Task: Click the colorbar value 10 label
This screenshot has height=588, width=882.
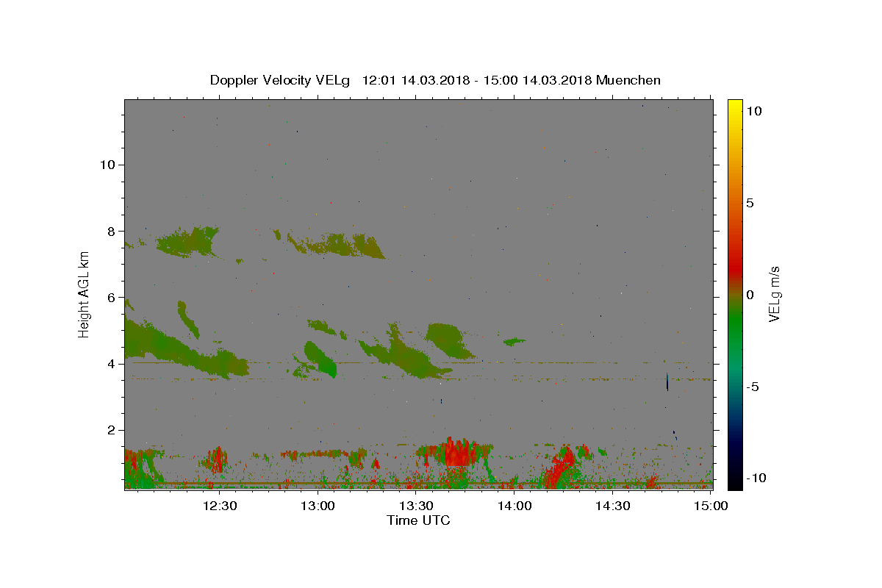Action: pos(753,111)
